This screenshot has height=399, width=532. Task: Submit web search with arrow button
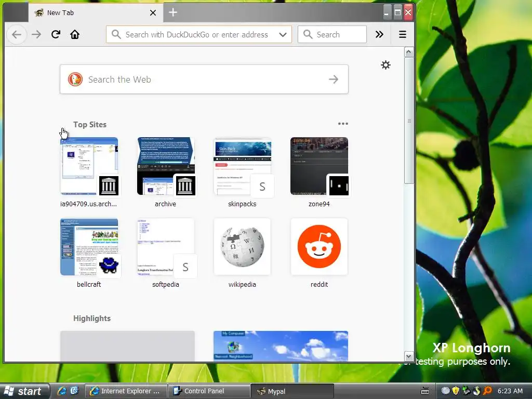(334, 79)
